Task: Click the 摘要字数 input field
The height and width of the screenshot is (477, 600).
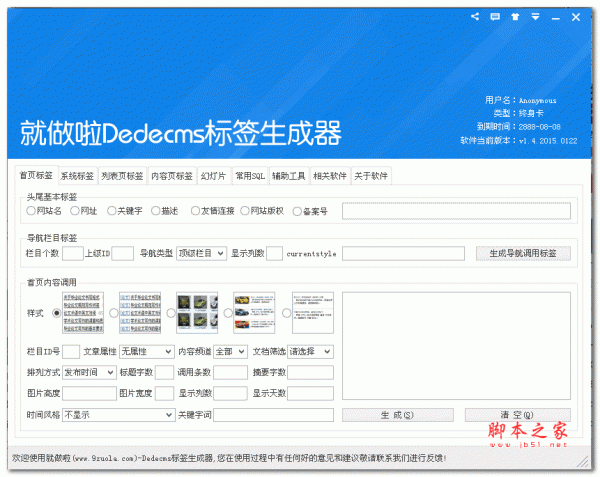Action: [x=310, y=372]
